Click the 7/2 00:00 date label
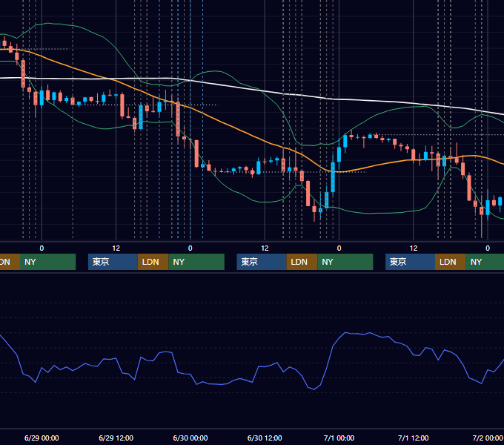504x445 pixels. coord(488,438)
